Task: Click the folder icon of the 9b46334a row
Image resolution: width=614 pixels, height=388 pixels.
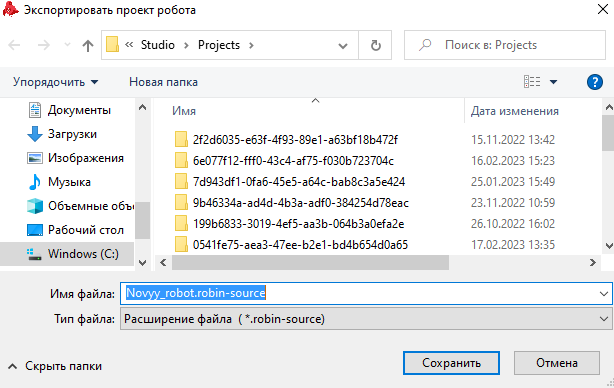Action: click(181, 202)
